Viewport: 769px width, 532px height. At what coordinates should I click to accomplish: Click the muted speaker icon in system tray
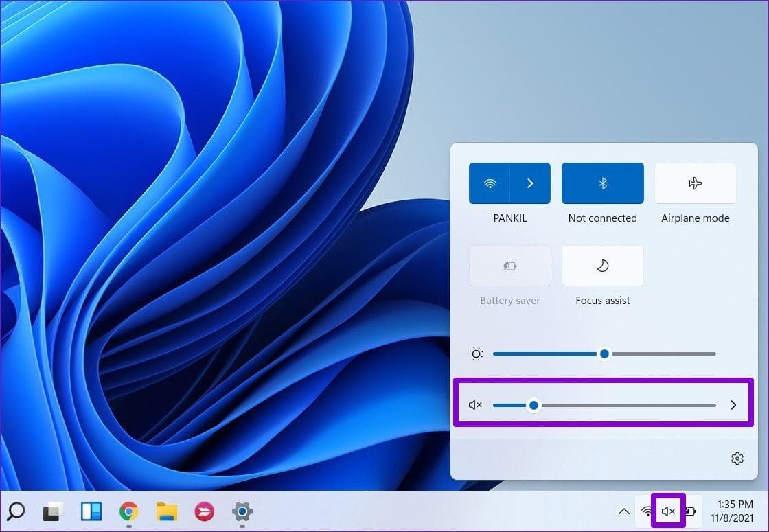[668, 511]
